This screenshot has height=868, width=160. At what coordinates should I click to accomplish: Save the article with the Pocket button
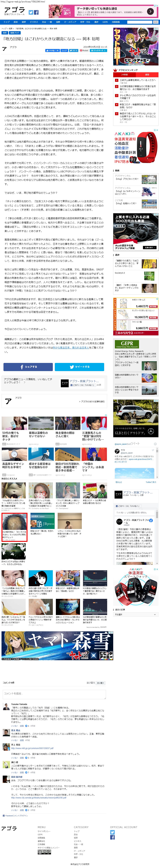tap(84, 51)
